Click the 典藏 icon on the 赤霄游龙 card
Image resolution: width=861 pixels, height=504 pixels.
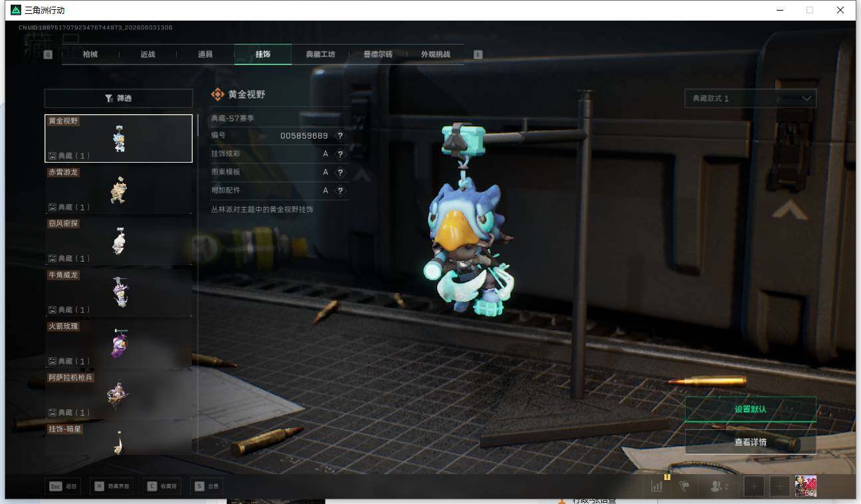[x=52, y=207]
